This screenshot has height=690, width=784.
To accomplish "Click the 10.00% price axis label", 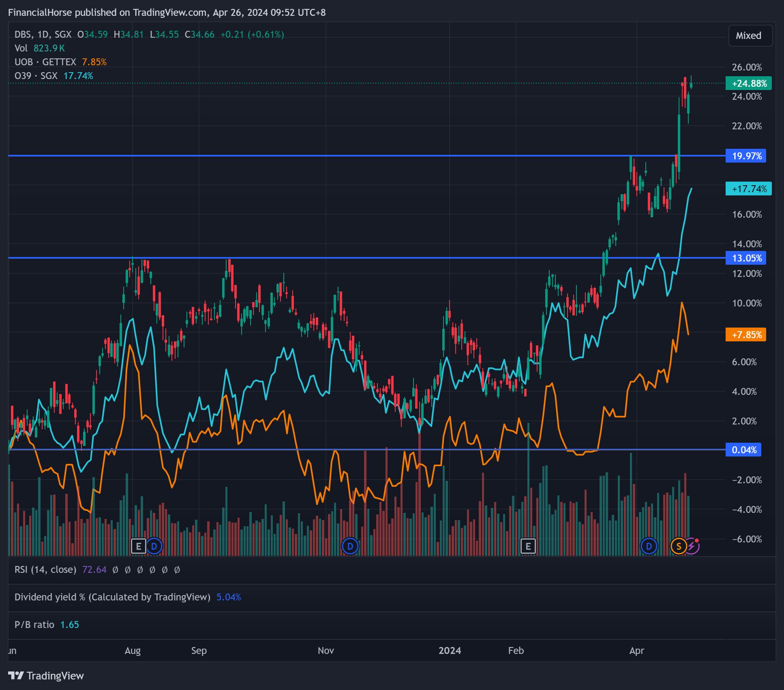I will point(747,303).
